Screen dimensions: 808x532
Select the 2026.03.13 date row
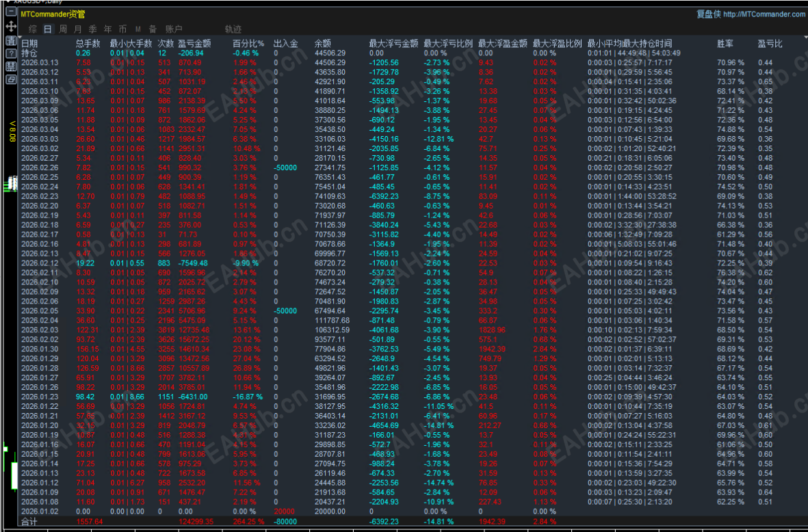click(40, 62)
